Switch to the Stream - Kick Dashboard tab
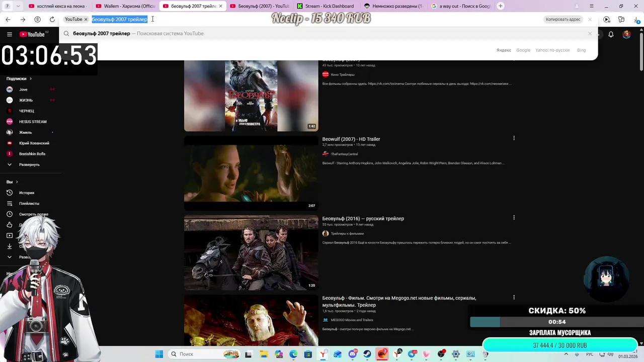 click(x=326, y=6)
